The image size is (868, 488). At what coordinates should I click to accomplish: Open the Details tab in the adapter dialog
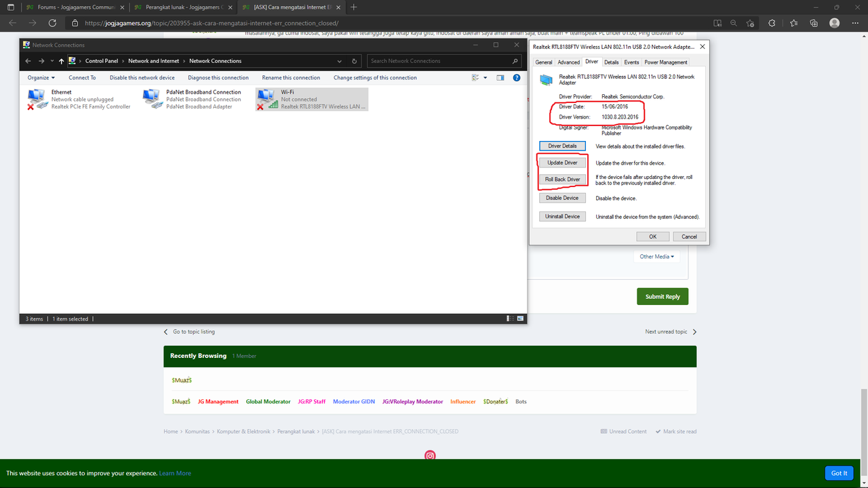pos(612,62)
